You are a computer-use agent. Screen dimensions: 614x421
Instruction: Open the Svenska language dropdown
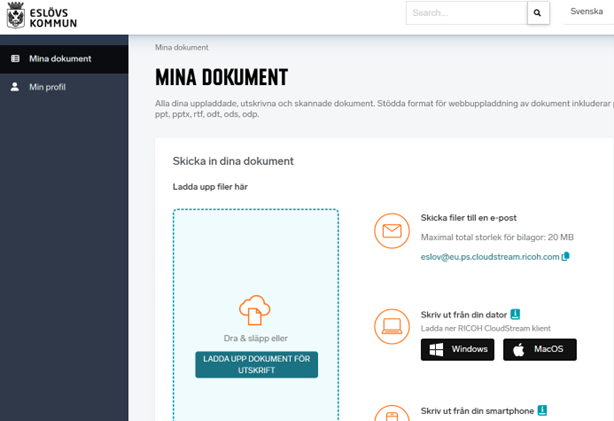[x=586, y=12]
